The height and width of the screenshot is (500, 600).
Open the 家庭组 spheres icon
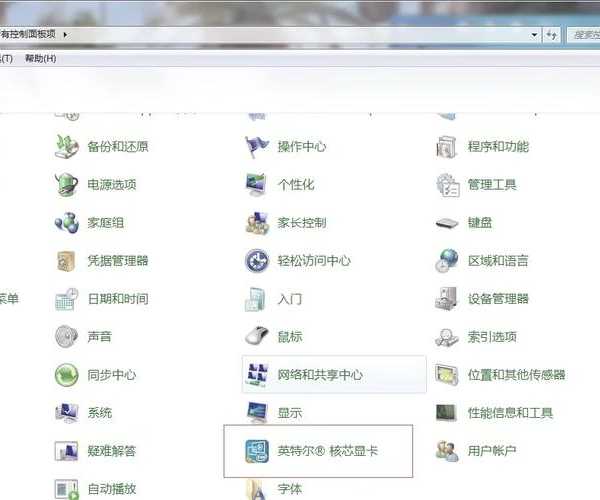coord(67,223)
